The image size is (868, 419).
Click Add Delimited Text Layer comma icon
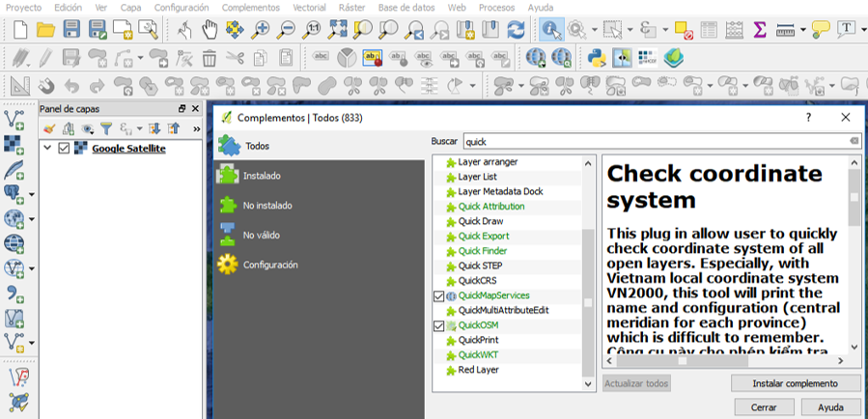coord(14,293)
